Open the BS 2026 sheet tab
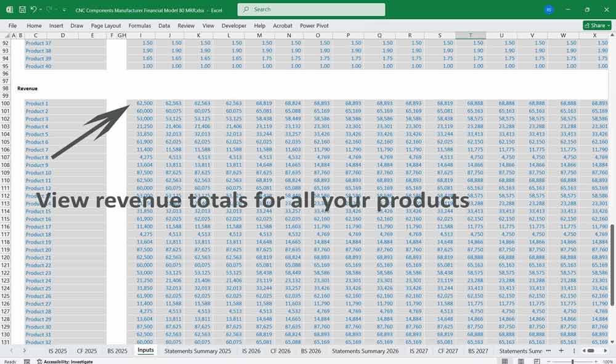This screenshot has height=364, width=616. (310, 351)
